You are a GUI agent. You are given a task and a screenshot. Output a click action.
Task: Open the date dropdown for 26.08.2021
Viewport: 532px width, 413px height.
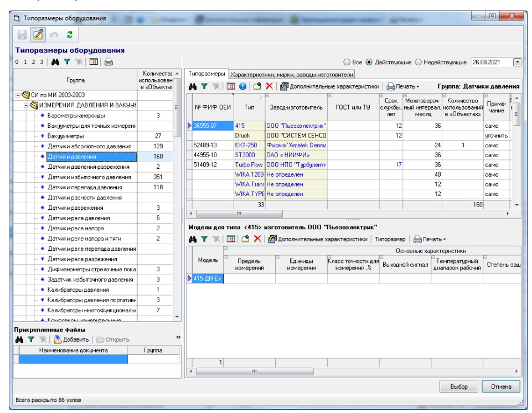click(x=517, y=63)
